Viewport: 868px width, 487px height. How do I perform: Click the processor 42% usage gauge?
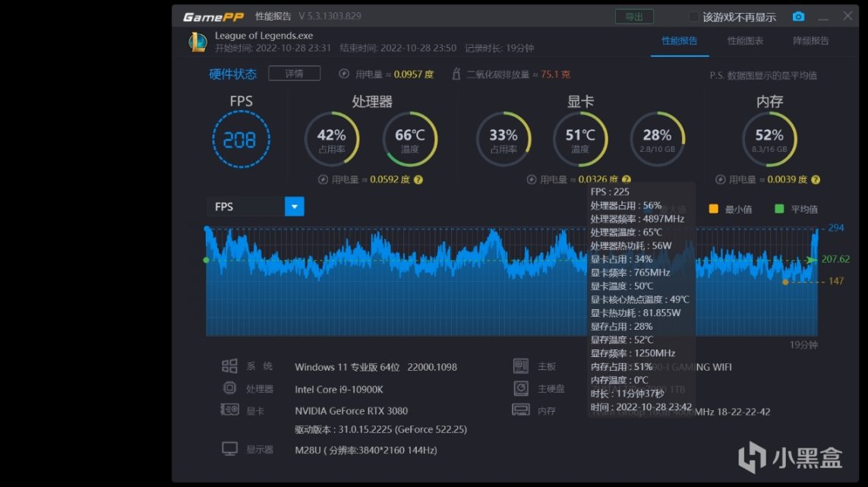[332, 139]
